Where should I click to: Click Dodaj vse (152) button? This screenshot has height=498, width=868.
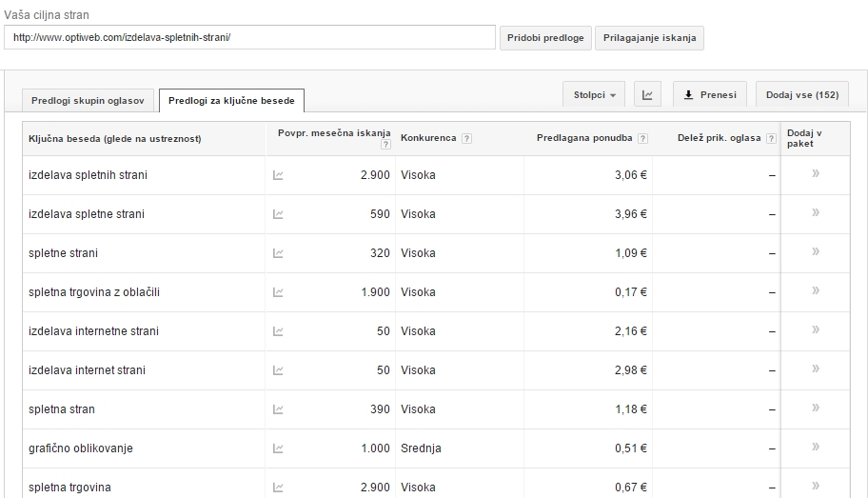[801, 95]
